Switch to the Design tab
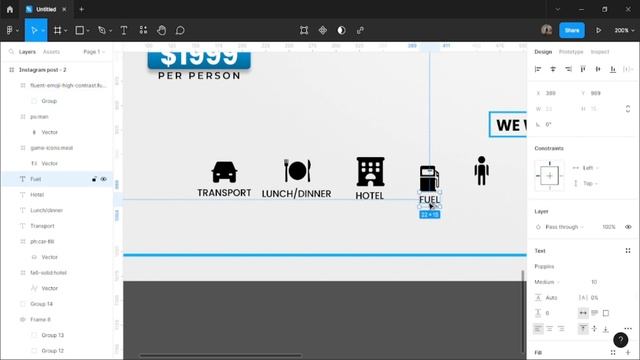 coord(543,52)
